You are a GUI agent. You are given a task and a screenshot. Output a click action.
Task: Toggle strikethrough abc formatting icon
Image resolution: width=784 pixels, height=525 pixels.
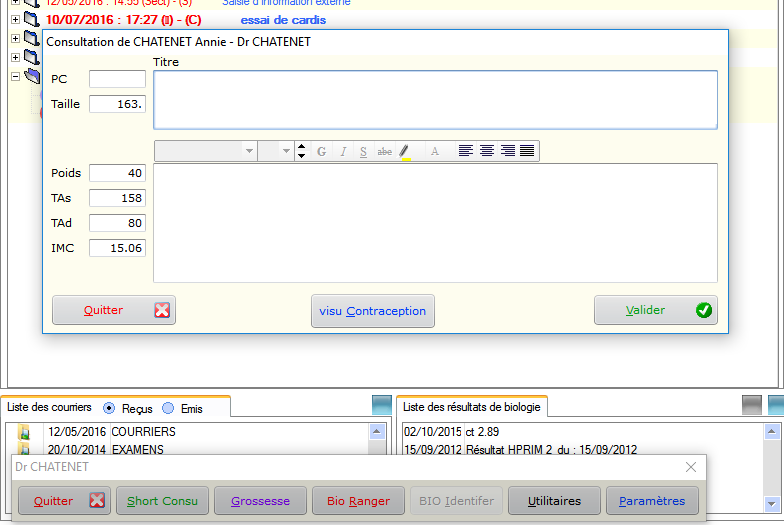(384, 152)
